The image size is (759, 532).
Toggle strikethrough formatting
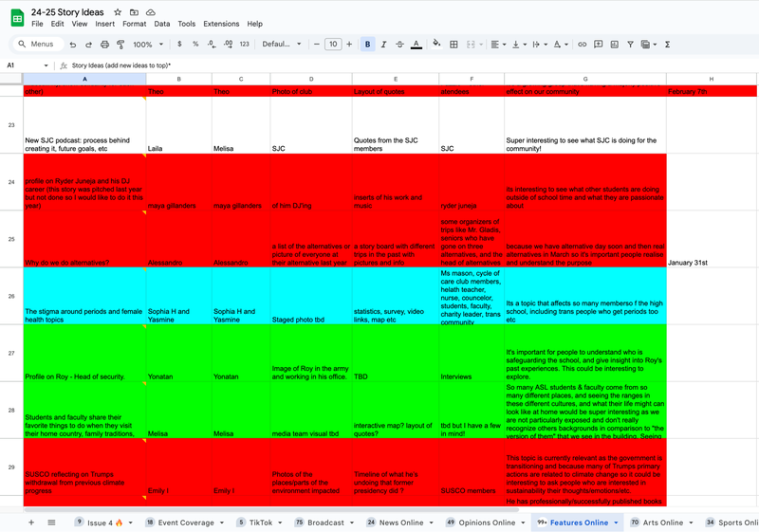[399, 45]
